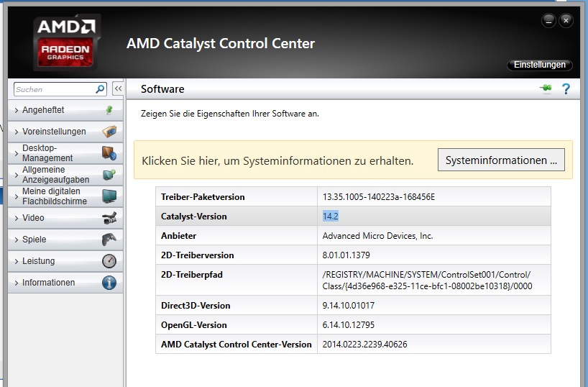
Task: Click the Catalyst-Version row label
Action: tap(194, 217)
